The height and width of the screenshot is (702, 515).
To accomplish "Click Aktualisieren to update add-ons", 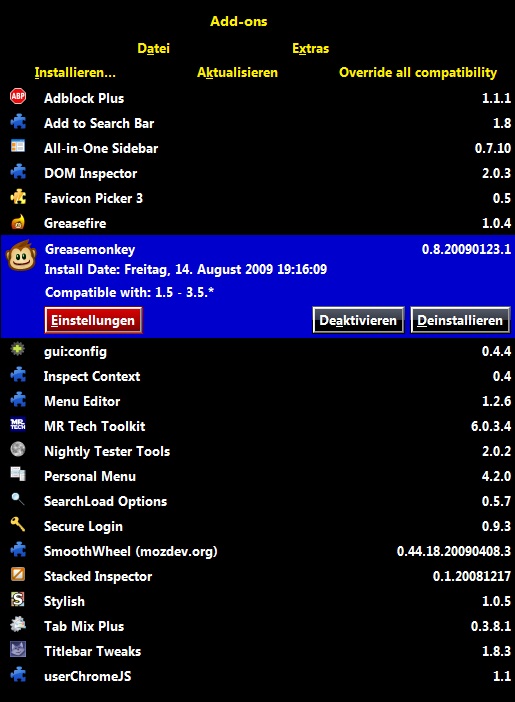I will (237, 73).
